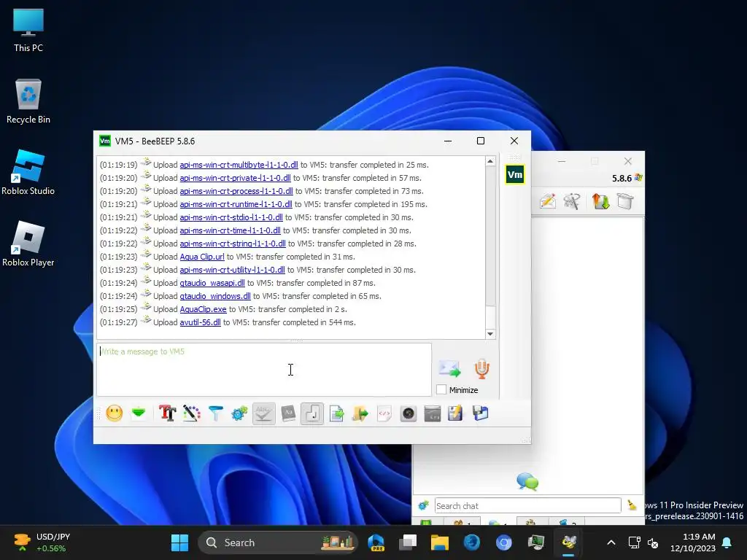Select the Roblox Player desktop shortcut
The width and height of the screenshot is (747, 560).
tap(28, 244)
